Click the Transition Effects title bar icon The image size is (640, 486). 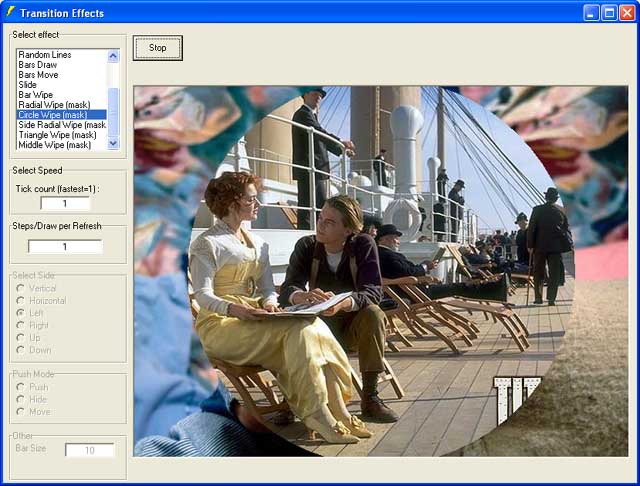10,13
